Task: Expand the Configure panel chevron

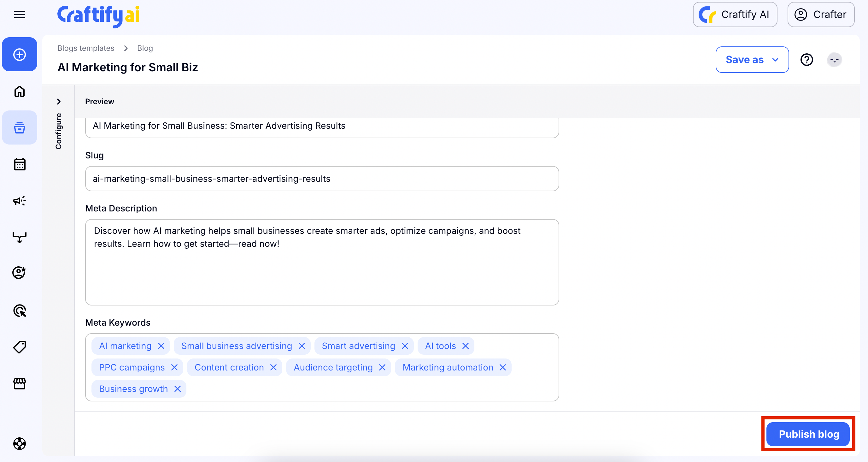Action: point(59,102)
